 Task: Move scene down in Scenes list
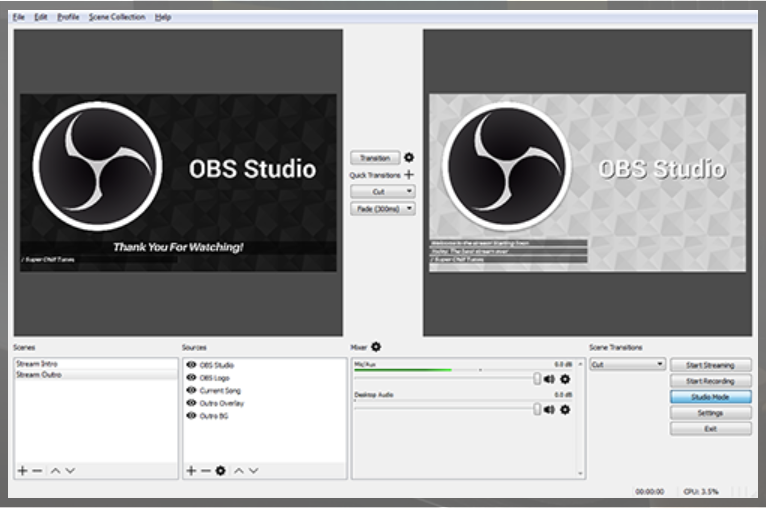tap(70, 470)
